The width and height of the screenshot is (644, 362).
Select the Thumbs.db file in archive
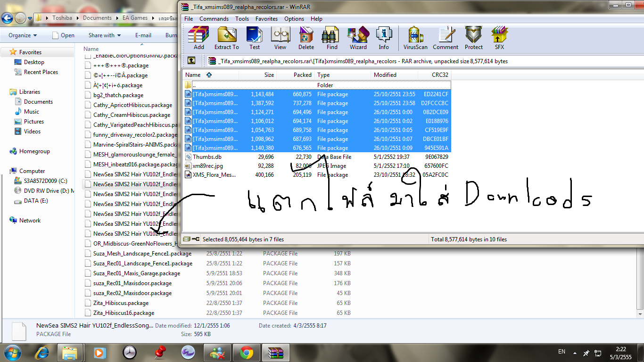point(317,157)
